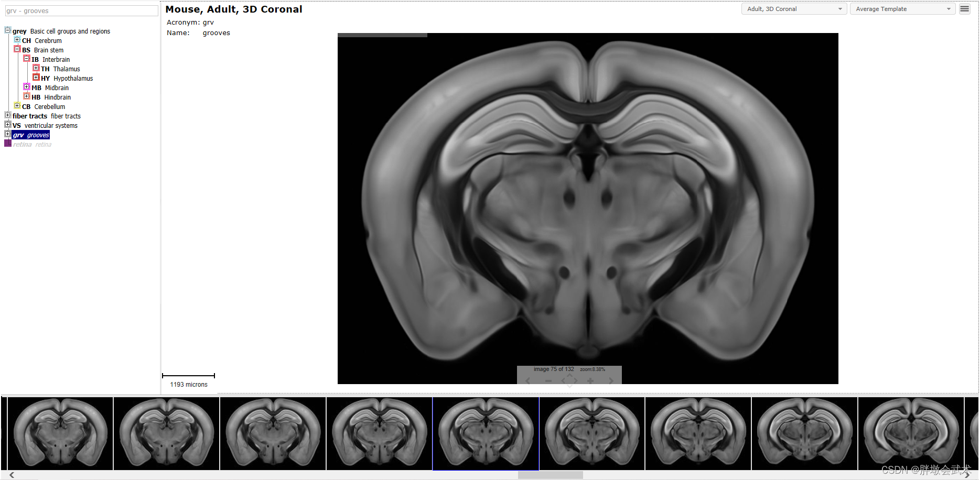This screenshot has width=980, height=480.
Task: Click the '1193 microns' scale label
Action: tap(189, 385)
